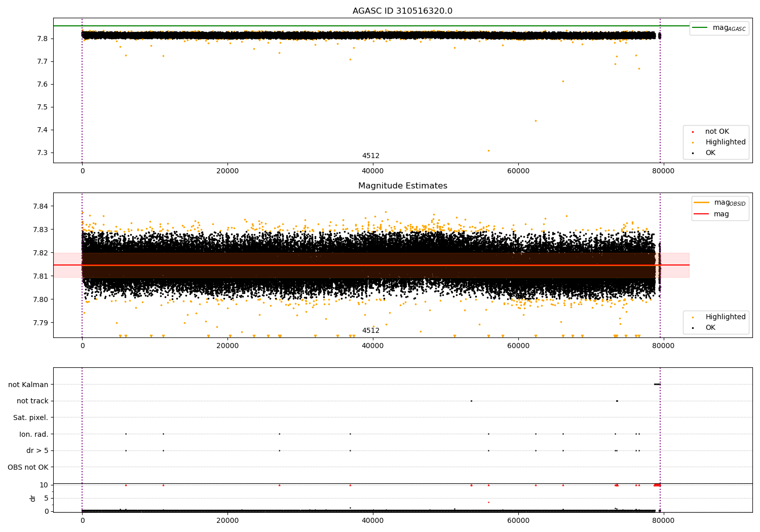Click 20000 x-tick under Magnitude Estimates plot

pos(227,346)
